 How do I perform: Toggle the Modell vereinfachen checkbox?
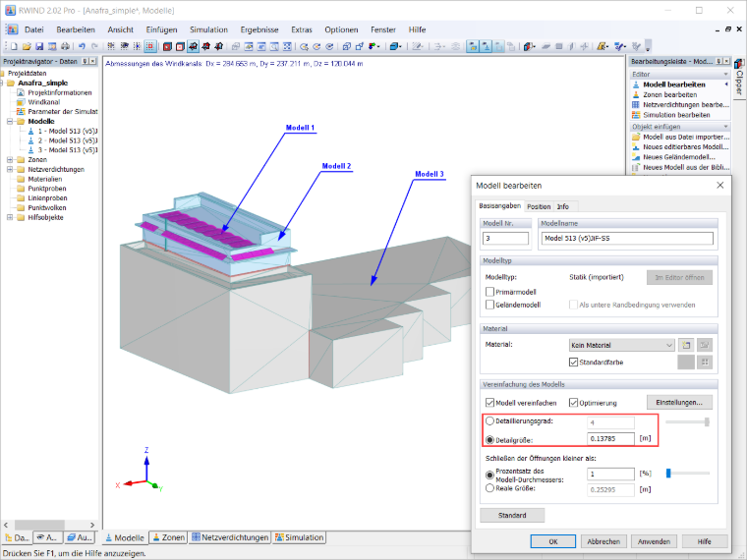point(489,403)
